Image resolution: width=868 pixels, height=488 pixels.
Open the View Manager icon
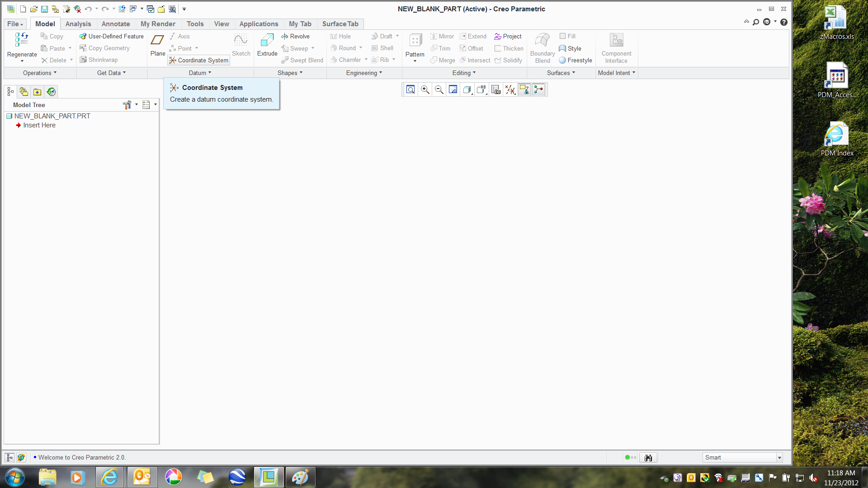pyautogui.click(x=496, y=90)
